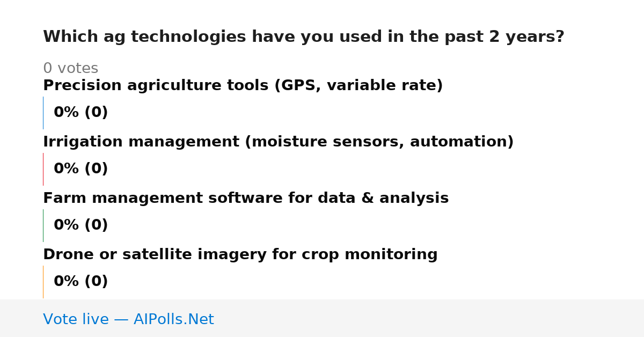The image size is (644, 337).
Task: Click the blue bar for Precision agriculture
Action: click(43, 113)
